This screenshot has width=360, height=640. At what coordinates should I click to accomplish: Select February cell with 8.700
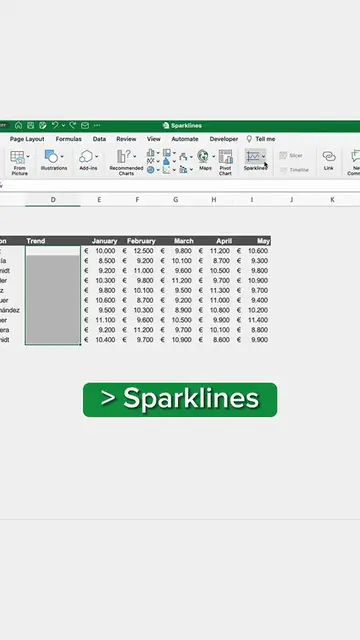(x=138, y=300)
